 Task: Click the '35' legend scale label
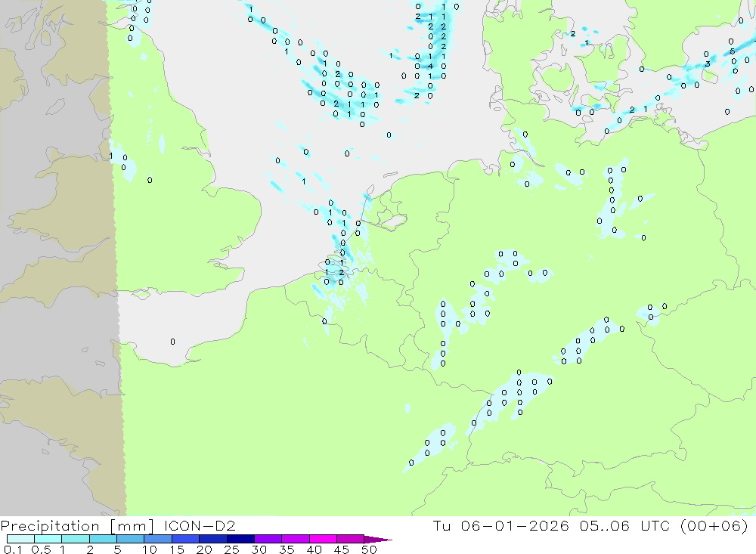coord(287,549)
